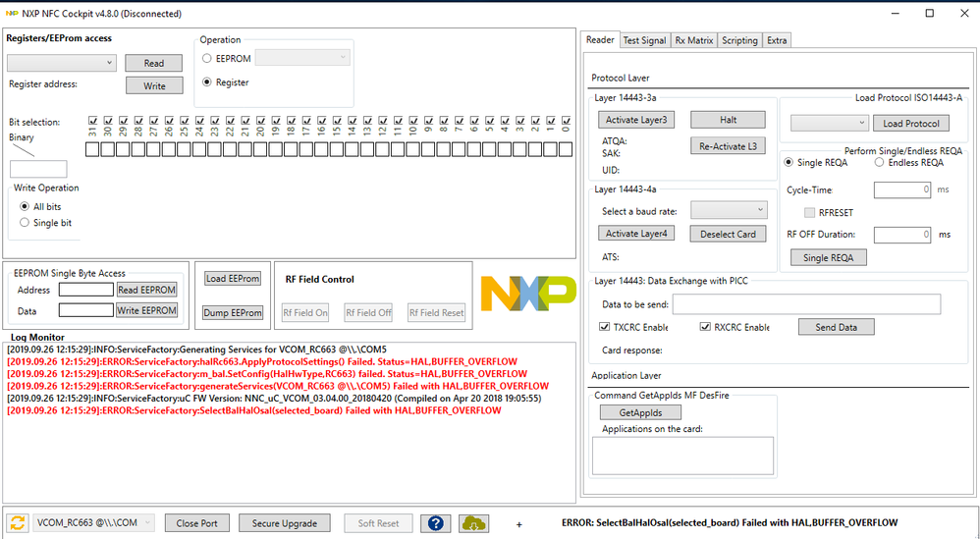Open the baud rate dropdown
This screenshot has height=539, width=980.
tap(729, 210)
